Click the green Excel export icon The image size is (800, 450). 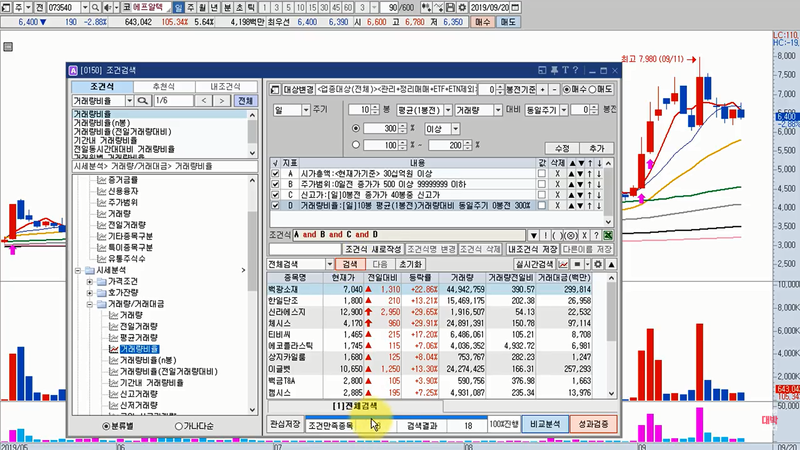608,235
